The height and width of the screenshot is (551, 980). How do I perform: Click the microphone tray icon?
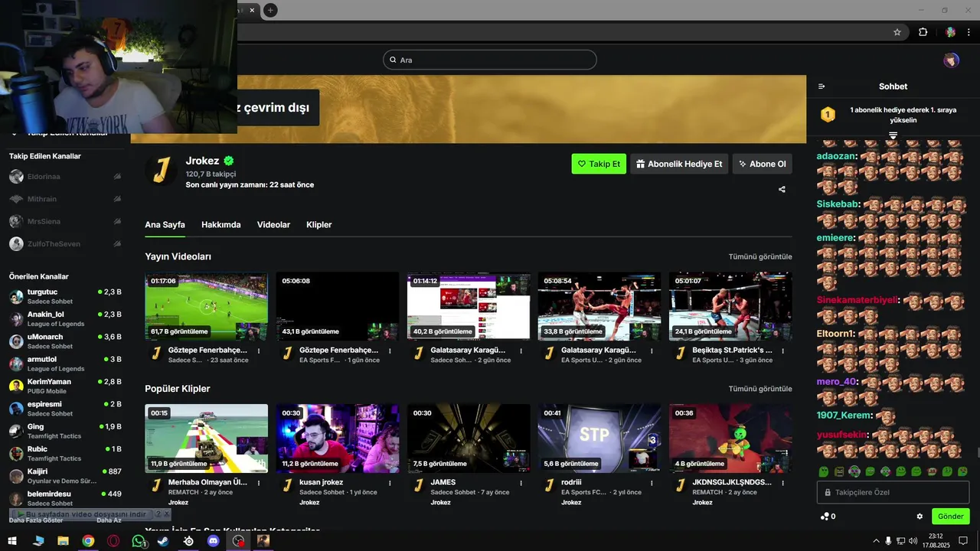888,541
